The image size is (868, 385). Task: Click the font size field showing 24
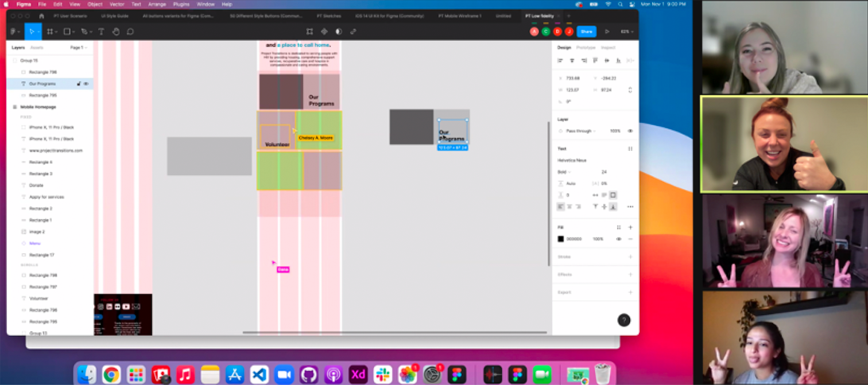[x=604, y=172]
